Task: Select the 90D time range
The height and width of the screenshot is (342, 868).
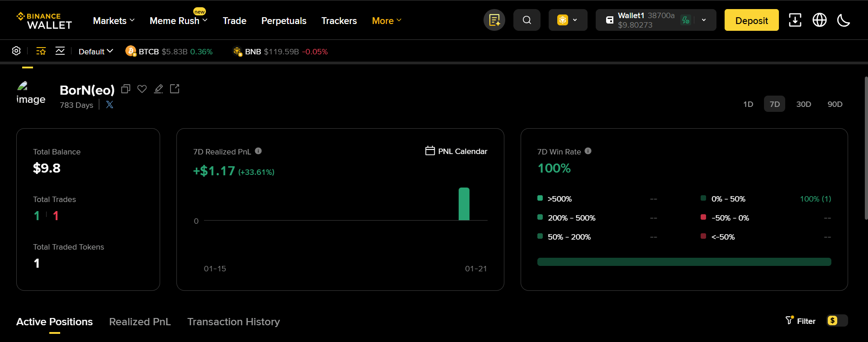Action: click(835, 104)
